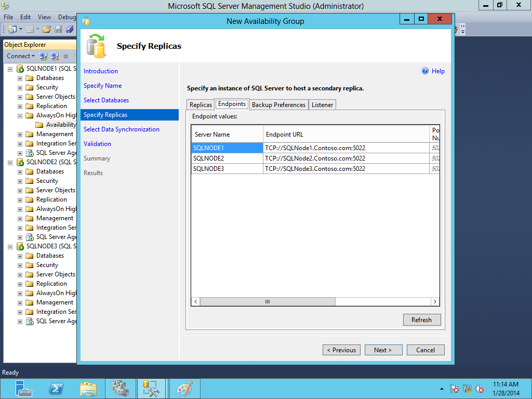Screen dimensions: 532x399
Task: Collapse the SQLNODE3 server node
Action: coord(10,247)
